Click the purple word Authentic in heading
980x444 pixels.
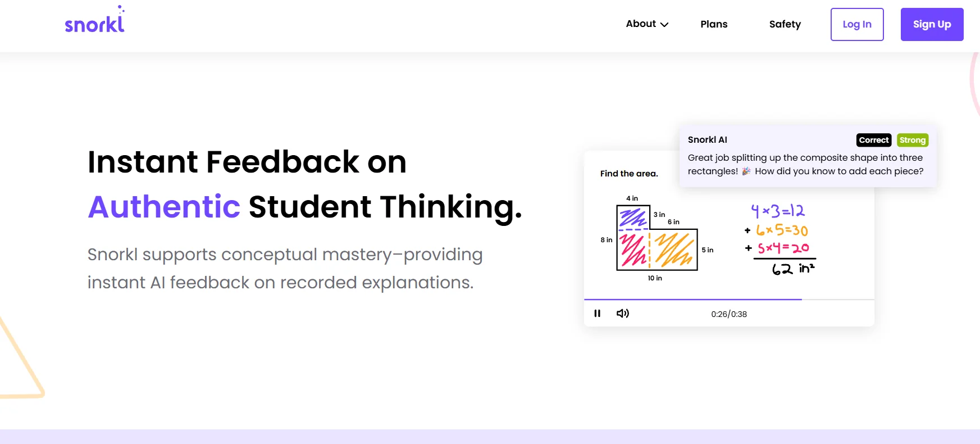(x=164, y=207)
